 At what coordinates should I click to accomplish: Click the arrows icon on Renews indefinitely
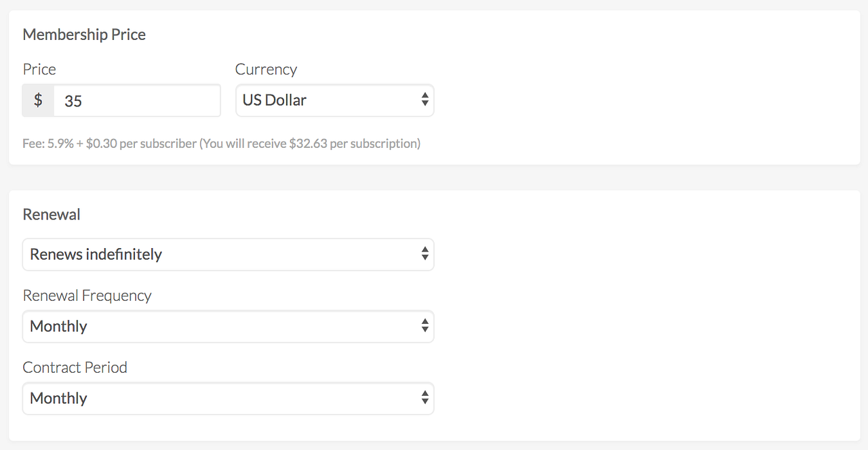[425, 254]
